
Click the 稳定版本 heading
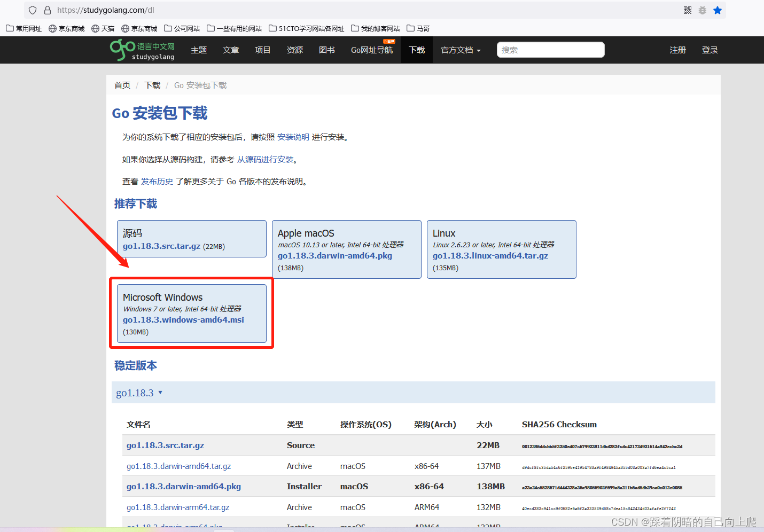136,366
